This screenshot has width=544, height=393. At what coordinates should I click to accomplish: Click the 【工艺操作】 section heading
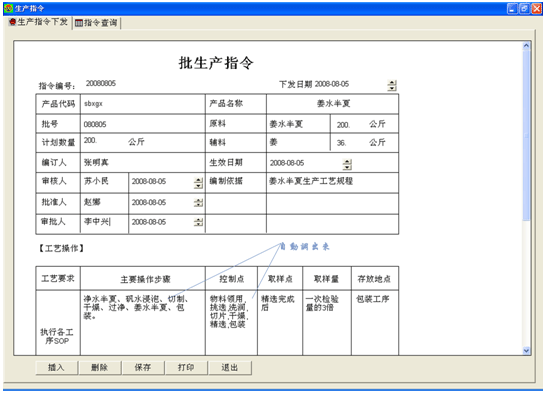(61, 248)
